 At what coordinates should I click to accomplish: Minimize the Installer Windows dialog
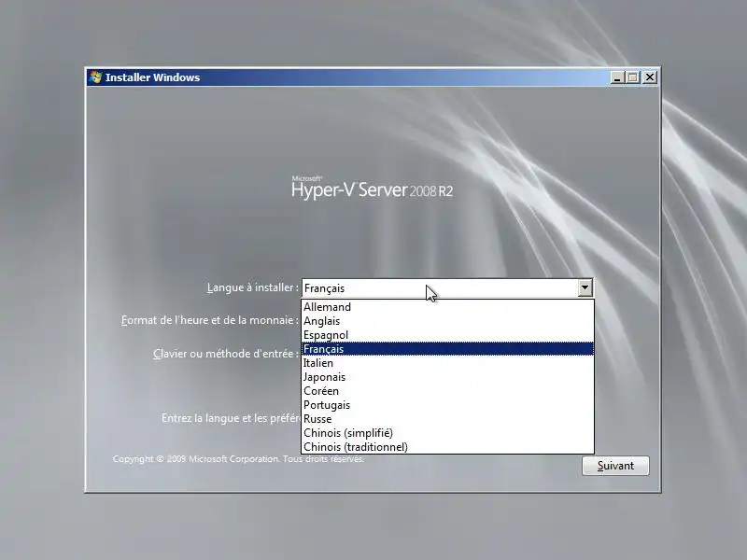click(x=617, y=77)
